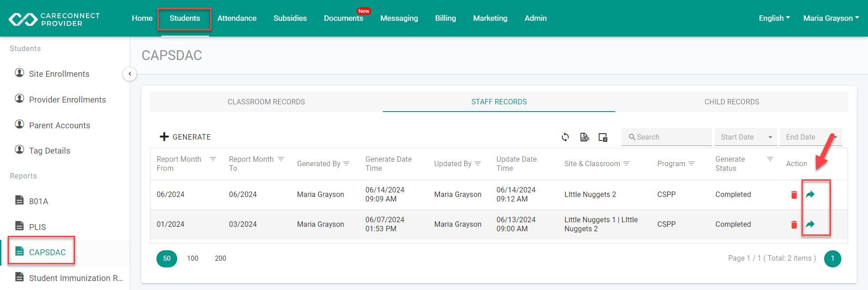Filter by Report Month From column
Image resolution: width=868 pixels, height=290 pixels.
[x=213, y=159]
